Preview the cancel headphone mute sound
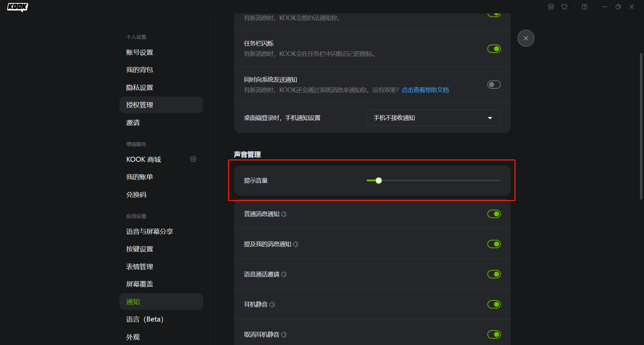The image size is (644, 345). 284,335
